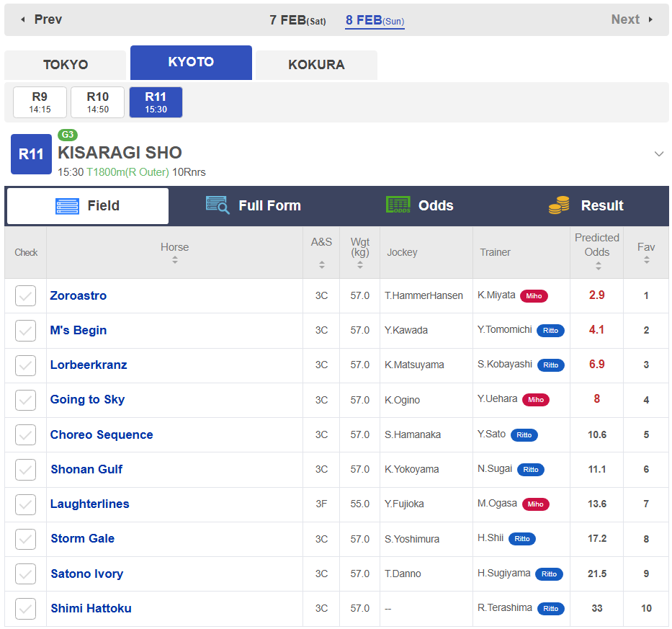Open the Odds tab

(420, 206)
